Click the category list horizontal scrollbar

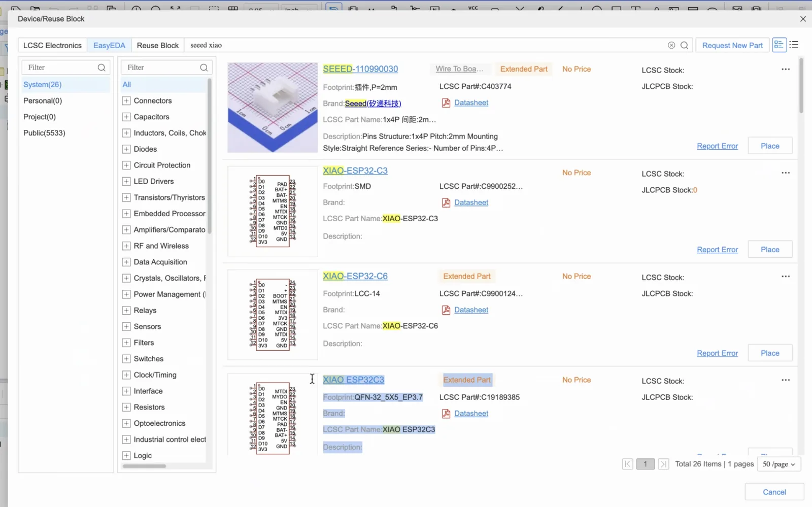click(x=144, y=466)
